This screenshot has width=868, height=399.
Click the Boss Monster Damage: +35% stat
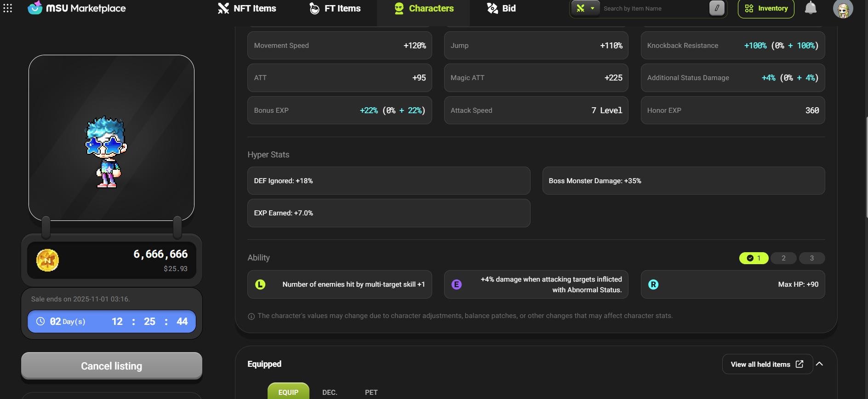point(684,181)
